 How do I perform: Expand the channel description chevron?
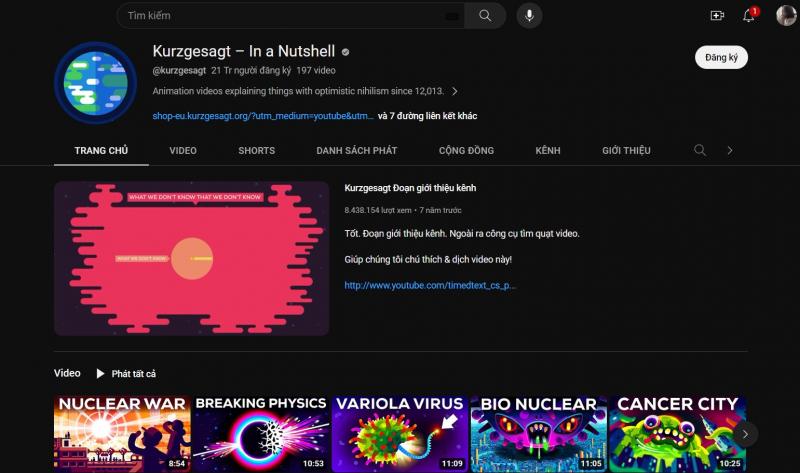[x=455, y=91]
